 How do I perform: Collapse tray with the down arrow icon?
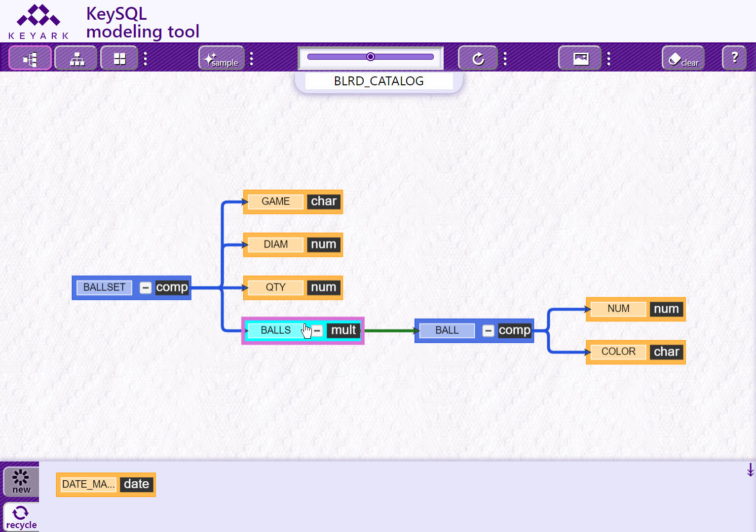pos(750,470)
